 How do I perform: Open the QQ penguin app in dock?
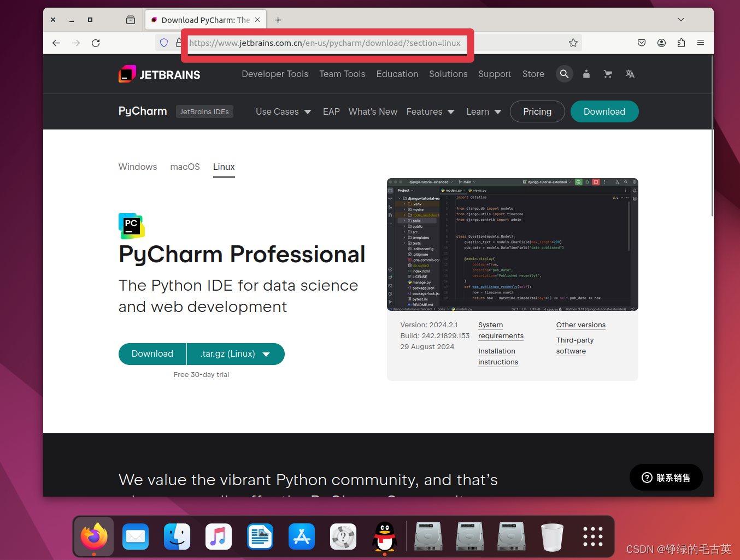click(x=385, y=537)
